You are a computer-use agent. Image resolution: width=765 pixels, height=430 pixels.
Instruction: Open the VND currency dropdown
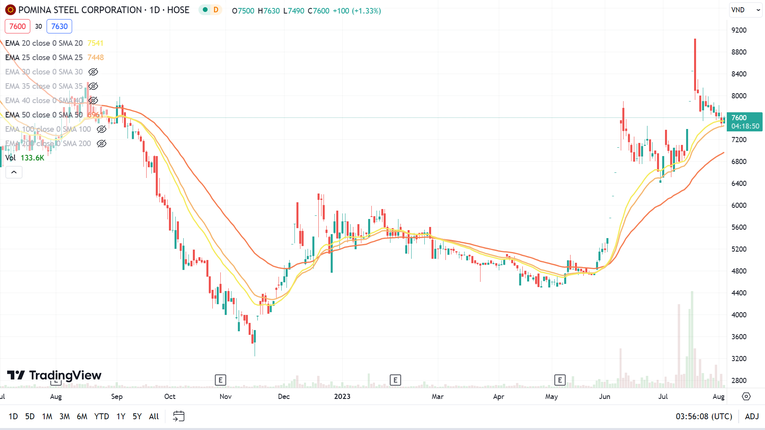pyautogui.click(x=745, y=10)
